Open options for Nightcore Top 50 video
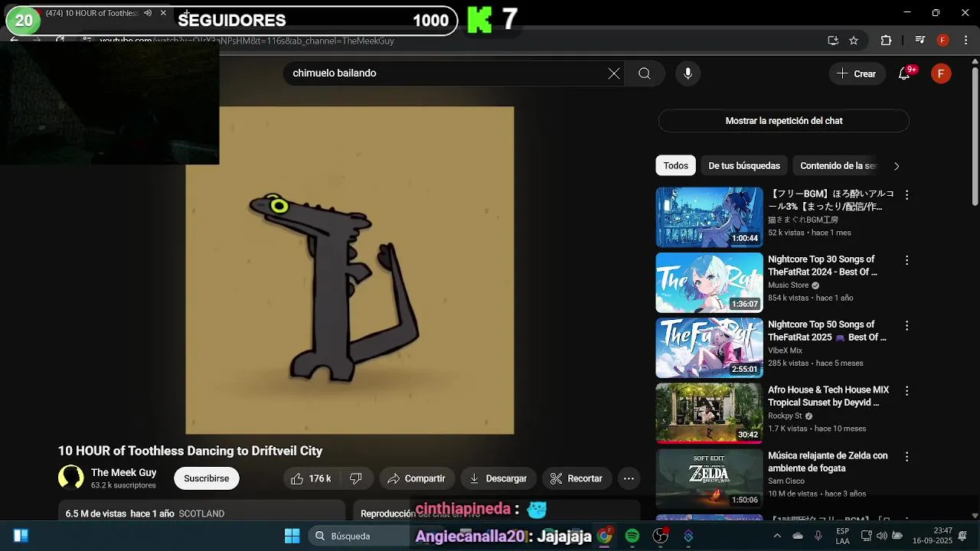The width and height of the screenshot is (980, 551). coord(906,325)
